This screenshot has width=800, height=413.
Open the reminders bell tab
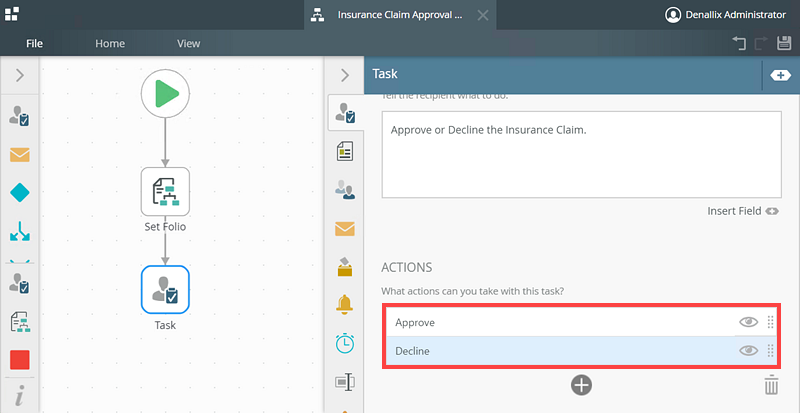point(345,304)
